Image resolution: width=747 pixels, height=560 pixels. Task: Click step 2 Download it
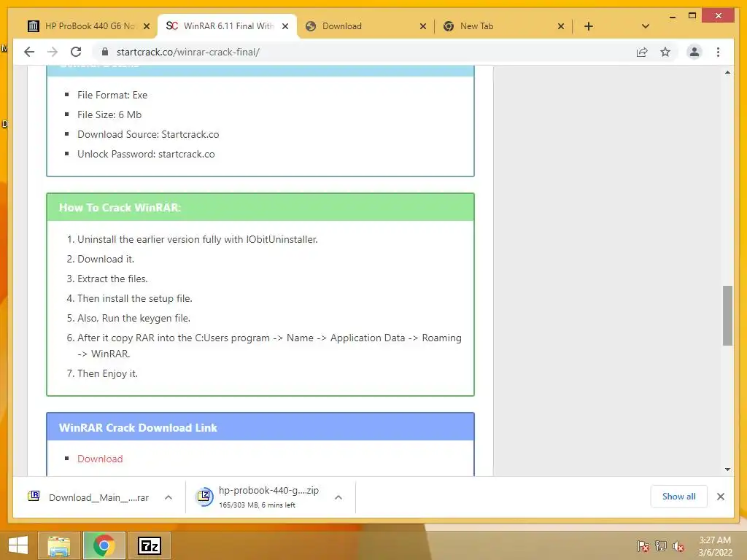pos(106,259)
